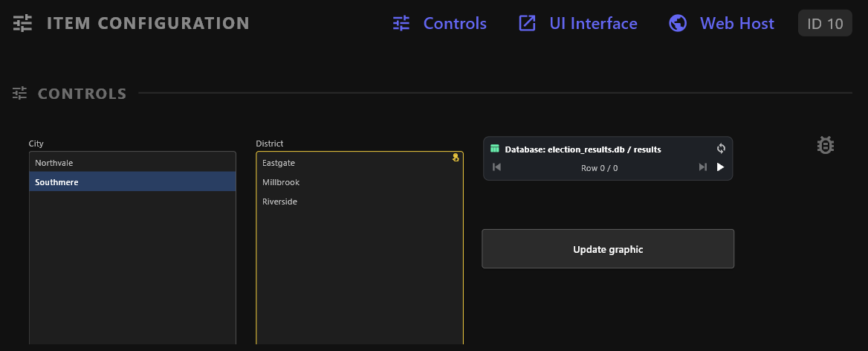Click the City label
Screen dimensions: 868x351
coord(36,144)
